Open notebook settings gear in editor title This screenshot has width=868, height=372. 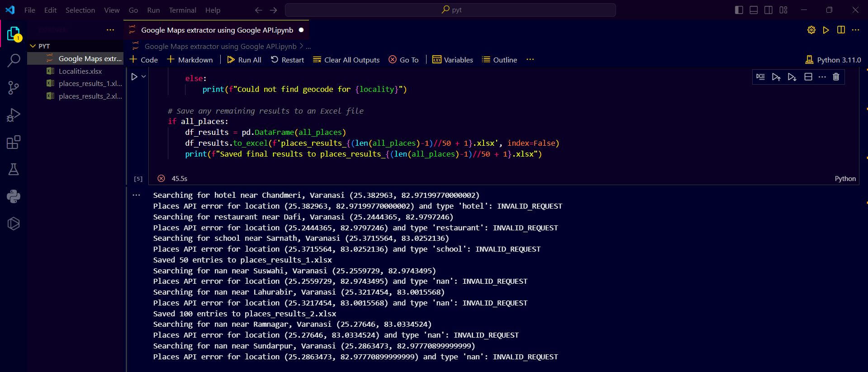point(811,30)
